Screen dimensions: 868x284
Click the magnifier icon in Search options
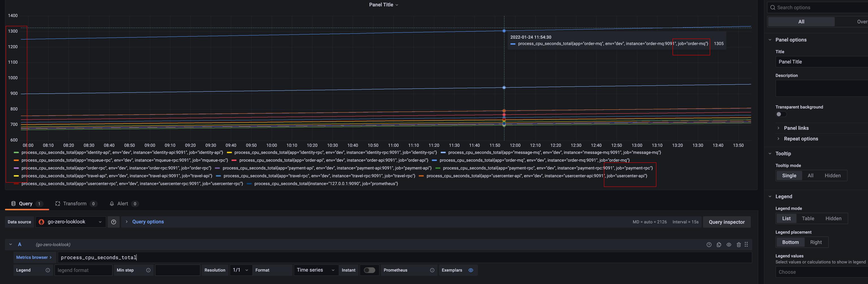[773, 7]
